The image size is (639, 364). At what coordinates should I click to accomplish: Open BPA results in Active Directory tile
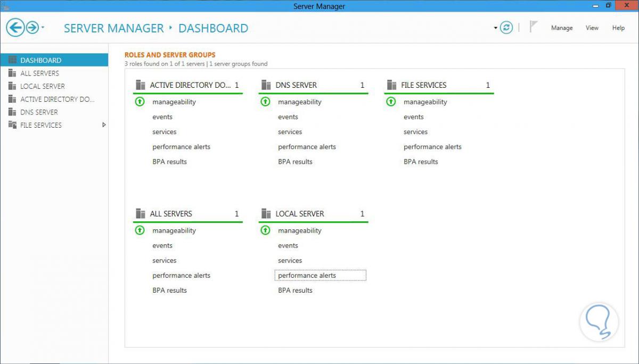click(x=169, y=162)
